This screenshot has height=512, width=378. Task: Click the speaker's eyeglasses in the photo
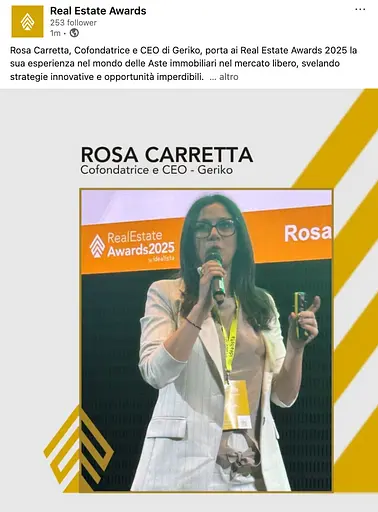point(216,228)
